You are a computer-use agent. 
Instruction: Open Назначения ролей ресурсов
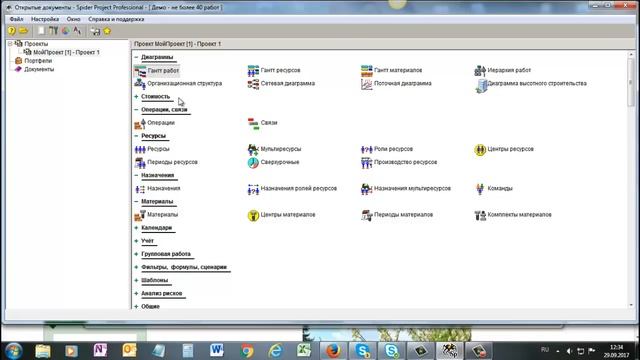pyautogui.click(x=292, y=189)
